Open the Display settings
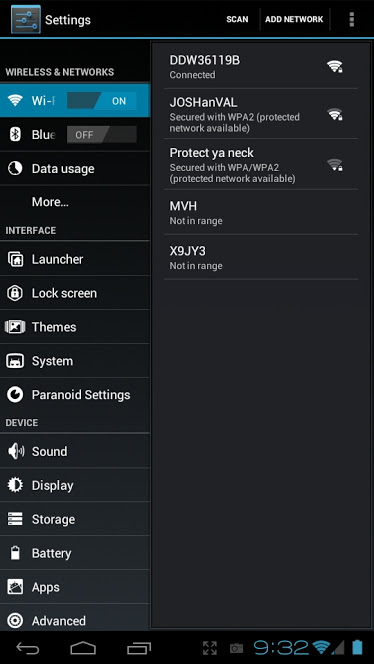This screenshot has width=374, height=664. pos(75,485)
